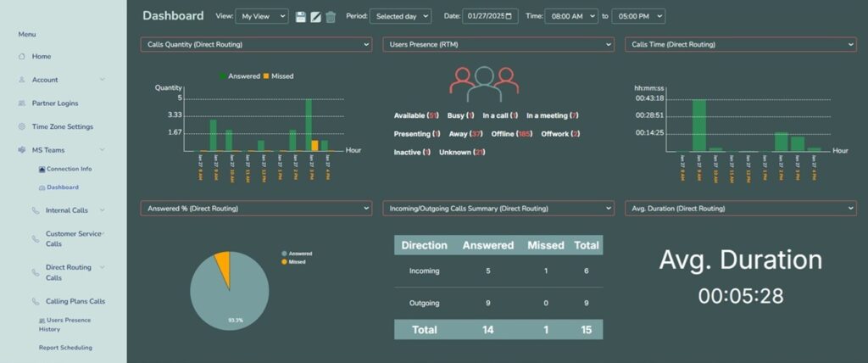
Task: Click the users presence people graphic
Action: [484, 84]
